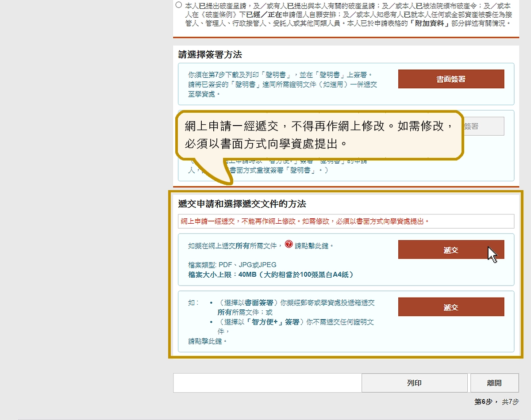Screen dimensions: 531x420
Task: Click the bullet about 書面簽署 mailing documents
Action: point(296,307)
